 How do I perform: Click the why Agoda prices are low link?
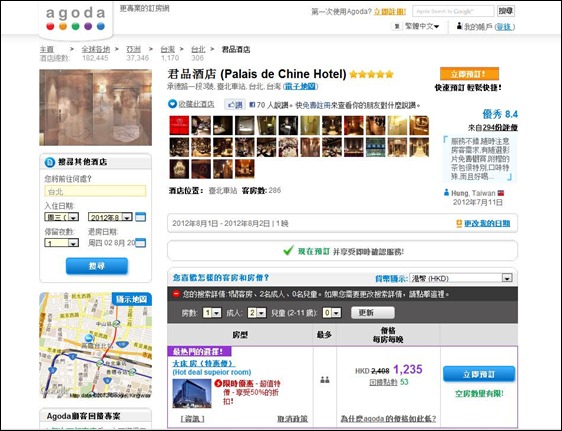(388, 418)
